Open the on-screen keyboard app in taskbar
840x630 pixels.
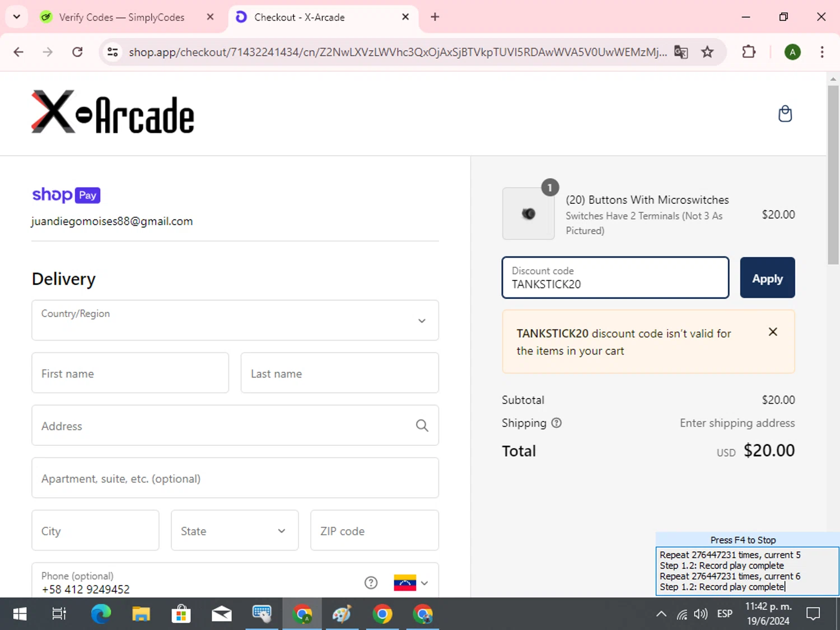coord(262,614)
